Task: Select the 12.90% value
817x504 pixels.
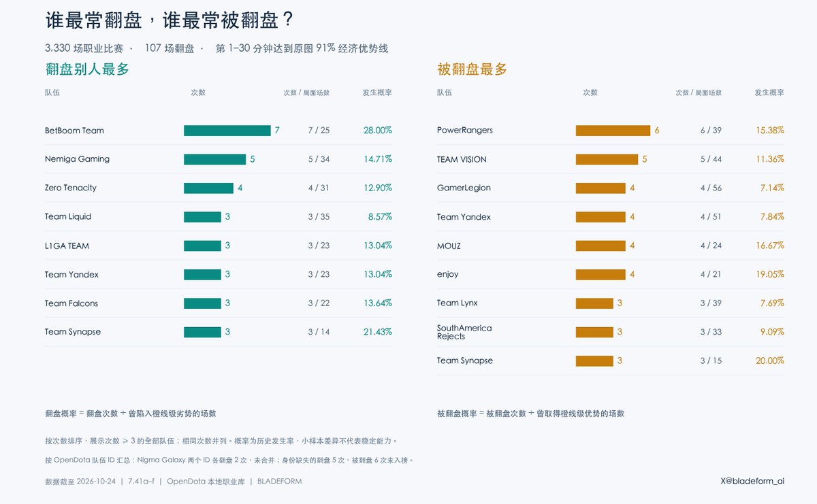Action: (378, 188)
